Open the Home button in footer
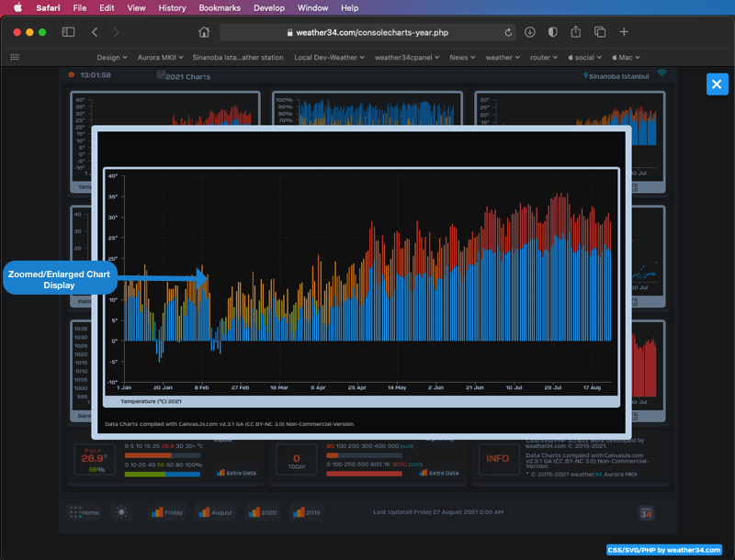Viewport: 735px width, 560px height. pos(85,512)
